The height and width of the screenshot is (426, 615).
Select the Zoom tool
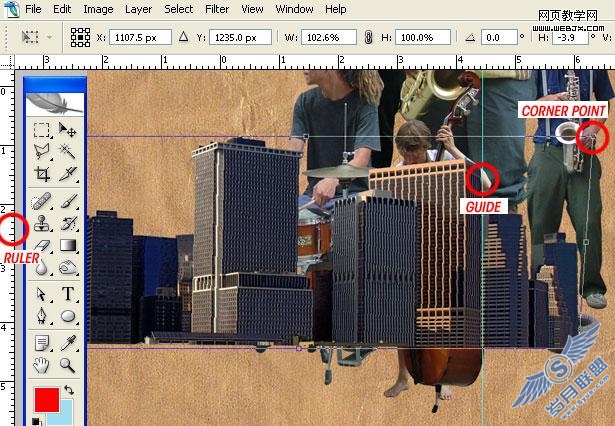pos(67,365)
